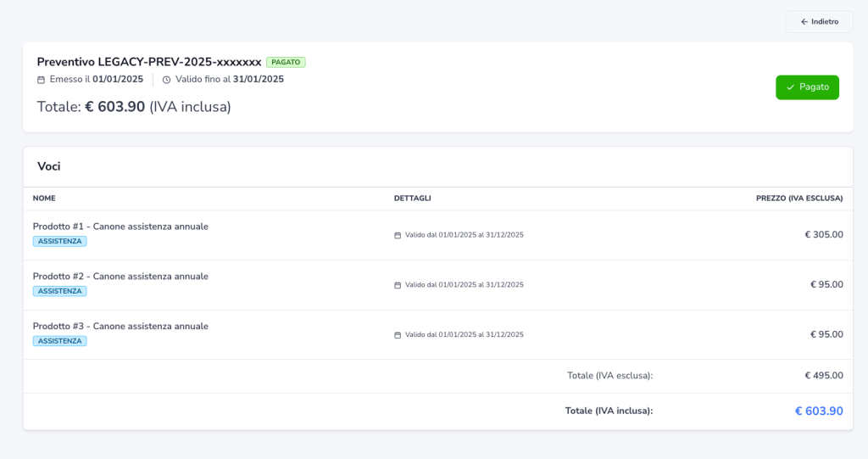Click the clock icon beside Valido fino al
The height and width of the screenshot is (459, 868).
tap(167, 80)
